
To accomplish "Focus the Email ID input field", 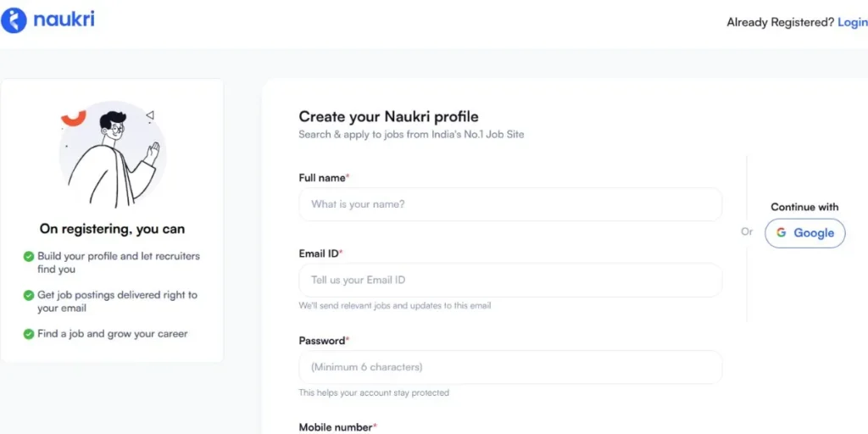I will point(510,280).
